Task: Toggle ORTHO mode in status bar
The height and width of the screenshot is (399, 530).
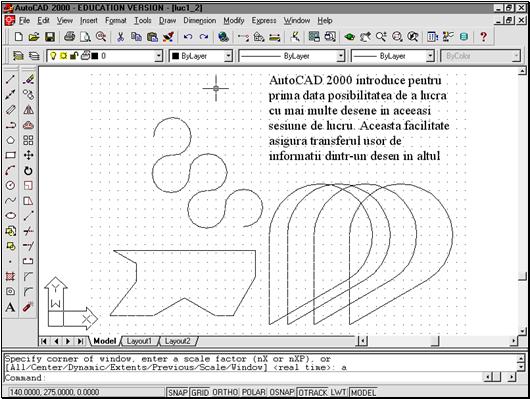Action: [225, 392]
